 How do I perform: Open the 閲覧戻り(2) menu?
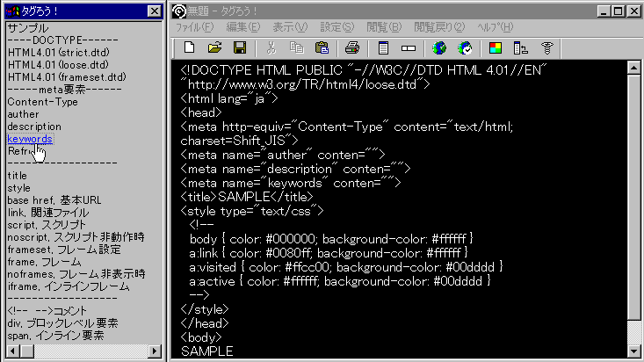439,27
